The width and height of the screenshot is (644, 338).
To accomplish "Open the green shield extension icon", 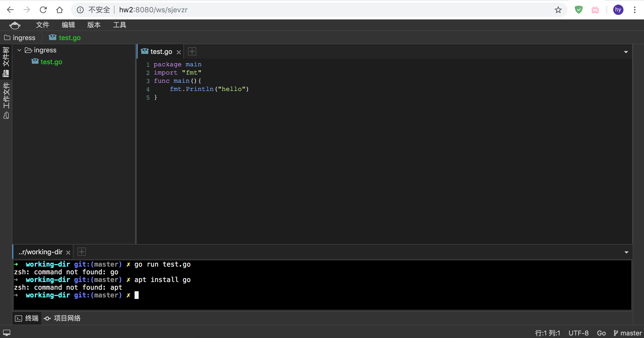I will click(579, 10).
